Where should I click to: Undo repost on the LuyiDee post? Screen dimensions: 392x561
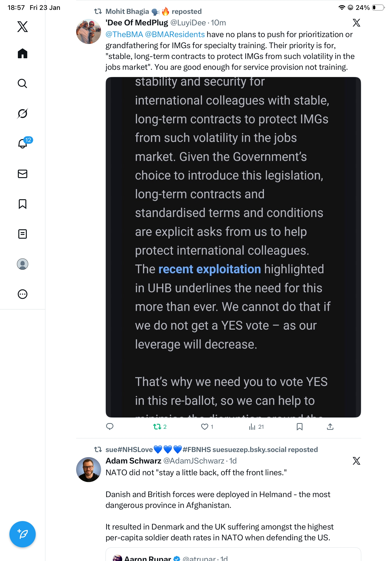point(157,427)
